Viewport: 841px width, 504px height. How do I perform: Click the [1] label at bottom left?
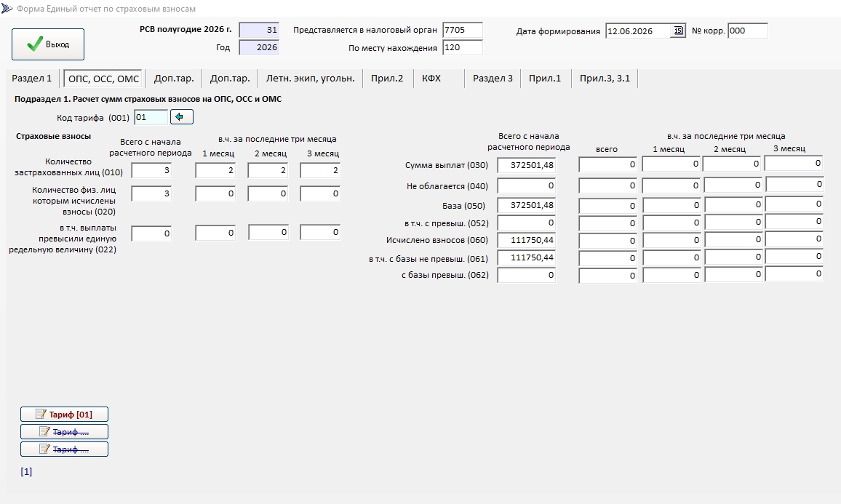[26, 472]
